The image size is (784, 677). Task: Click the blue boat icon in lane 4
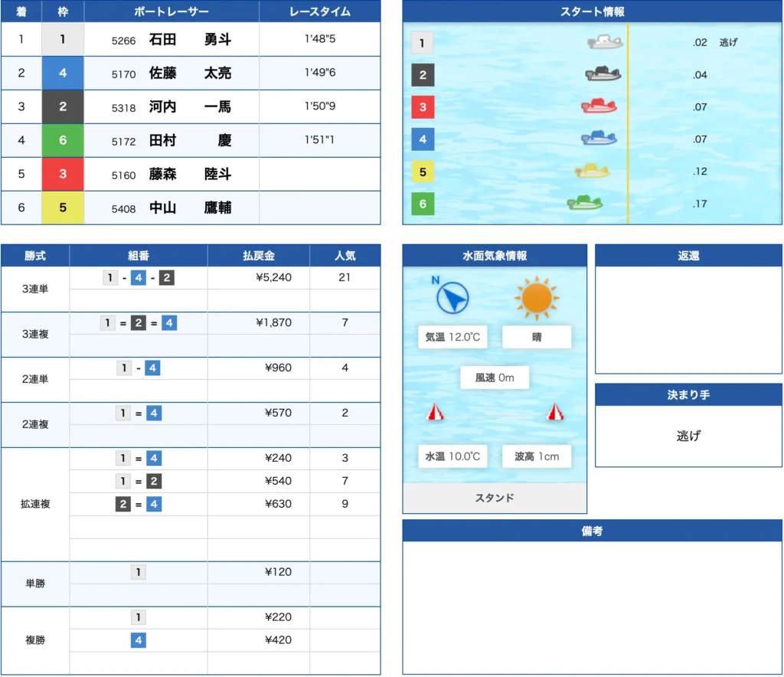point(599,139)
